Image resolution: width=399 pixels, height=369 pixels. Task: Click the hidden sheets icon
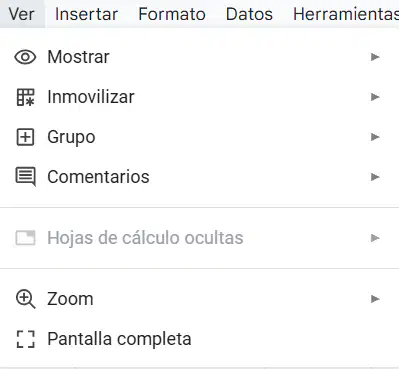point(25,238)
